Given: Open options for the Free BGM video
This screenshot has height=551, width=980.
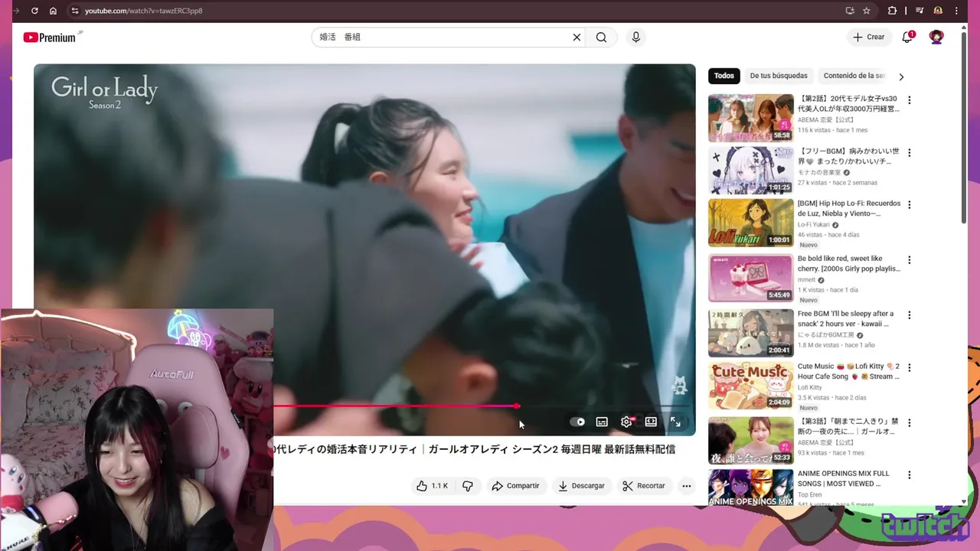Looking at the screenshot, I should coord(910,315).
